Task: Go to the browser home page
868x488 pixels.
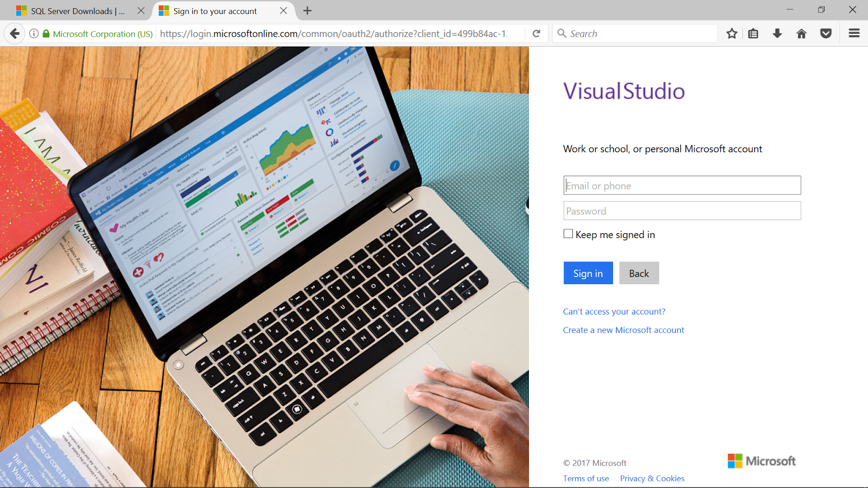Action: 801,33
